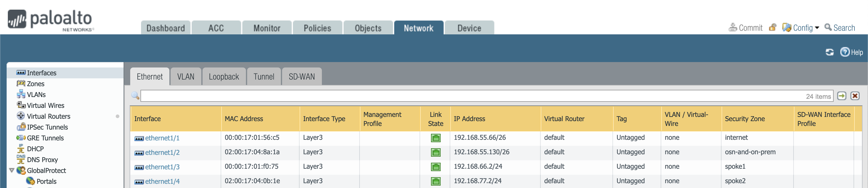Switch to the Loopback tab

point(224,77)
